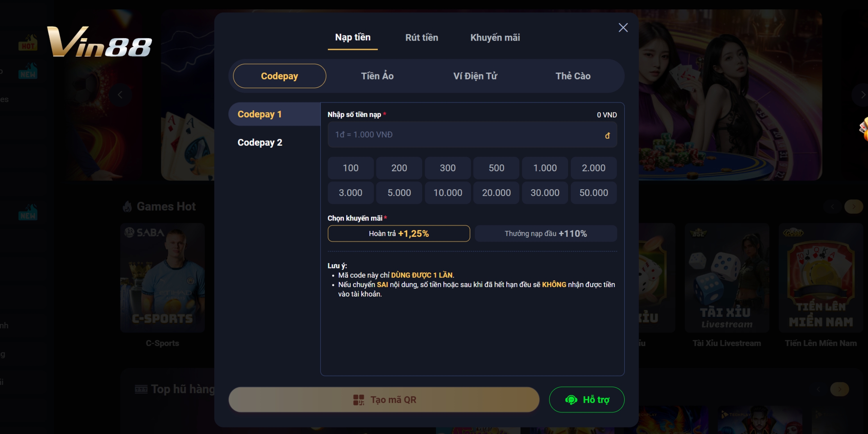Click the Hỗ trợ chat support icon
Screen dimensions: 868x434
pos(570,399)
